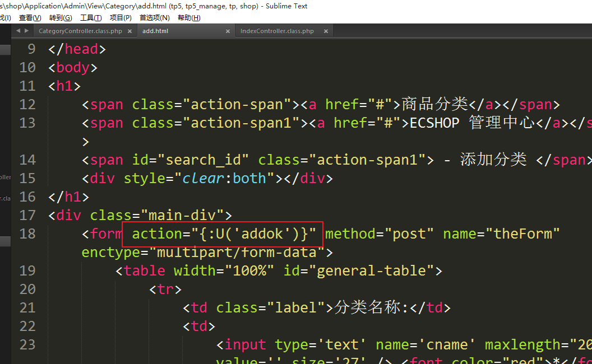Switch to IndexController.class.php tab
The image size is (592, 364).
click(277, 31)
